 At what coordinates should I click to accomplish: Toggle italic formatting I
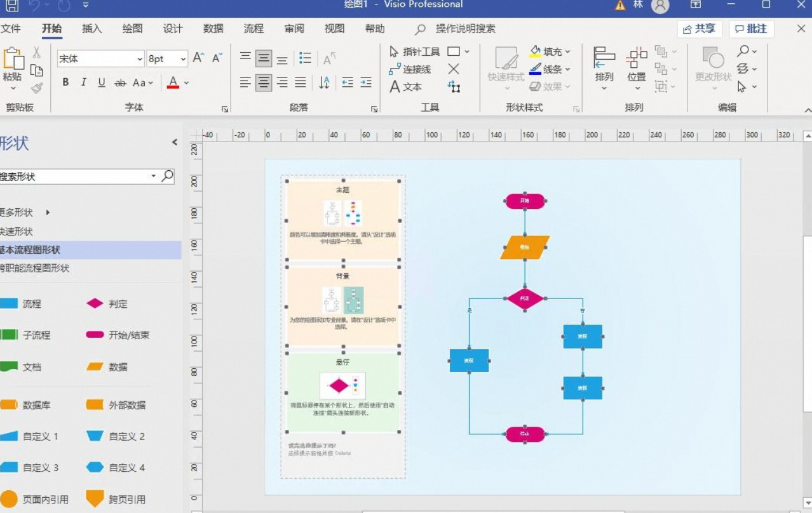point(83,83)
